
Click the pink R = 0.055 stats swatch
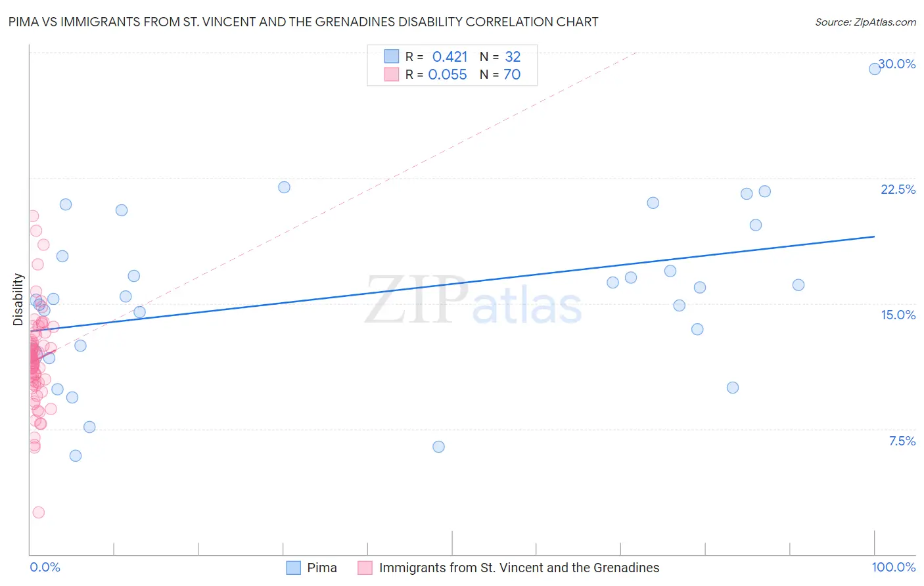(x=392, y=74)
